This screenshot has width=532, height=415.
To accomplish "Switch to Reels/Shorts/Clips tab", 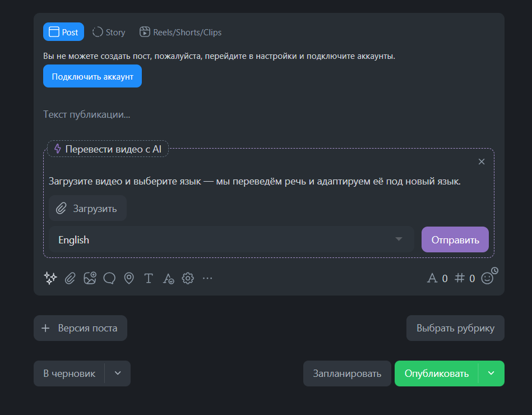I will point(181,32).
